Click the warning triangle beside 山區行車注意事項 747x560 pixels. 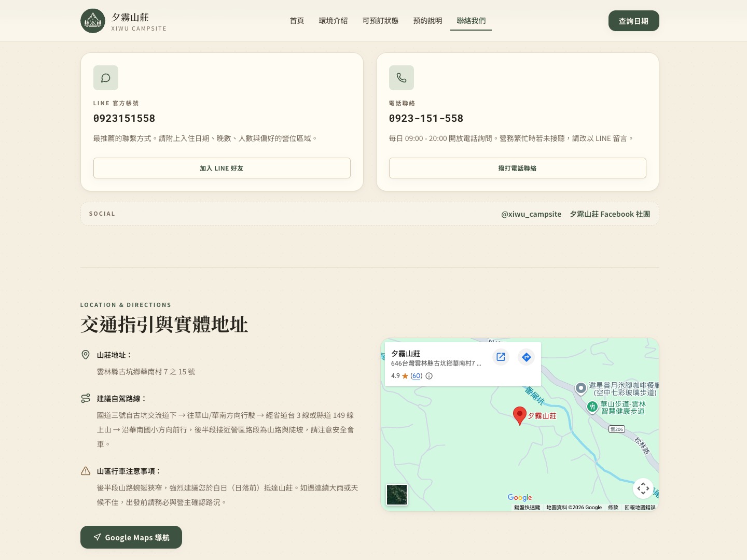coord(86,471)
